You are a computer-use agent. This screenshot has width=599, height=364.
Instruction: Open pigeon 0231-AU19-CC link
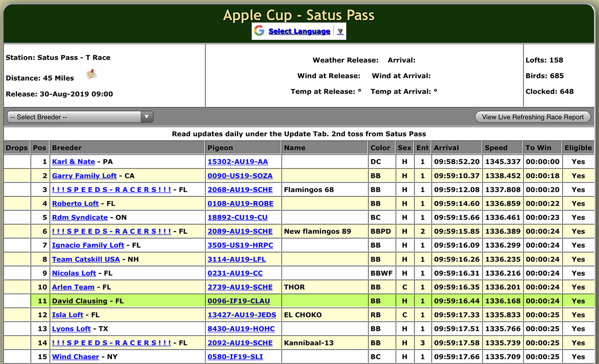235,273
